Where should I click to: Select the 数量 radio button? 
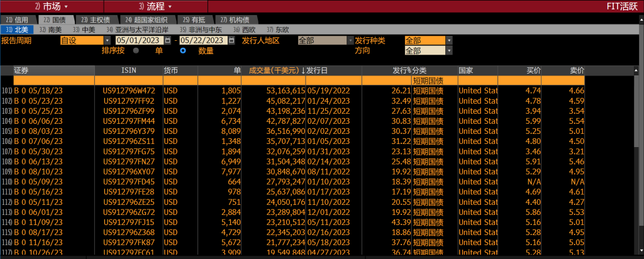pos(183,51)
